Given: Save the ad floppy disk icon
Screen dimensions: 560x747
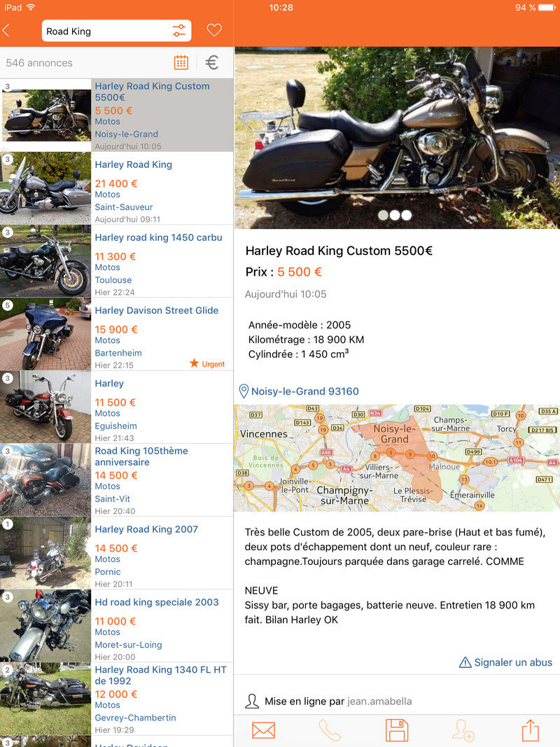Looking at the screenshot, I should pyautogui.click(x=397, y=730).
